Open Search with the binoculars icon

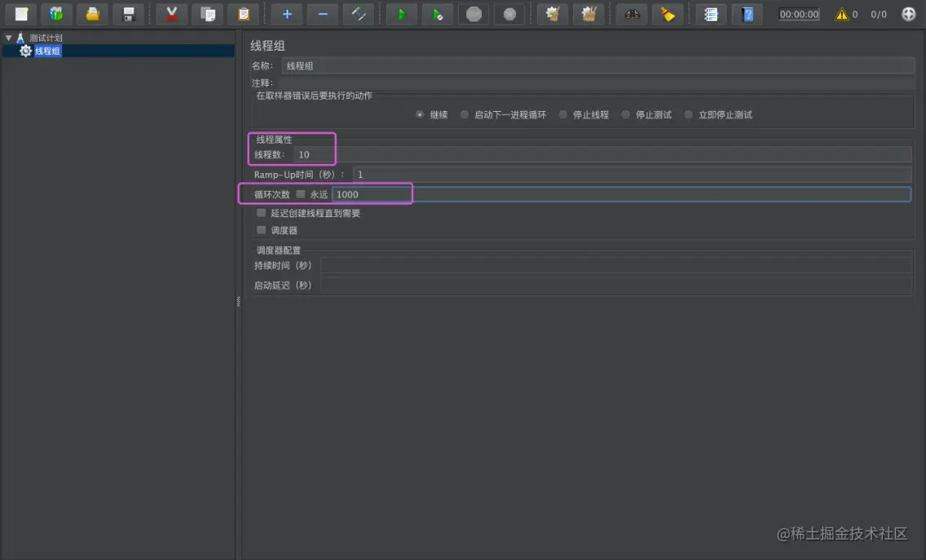coord(632,14)
